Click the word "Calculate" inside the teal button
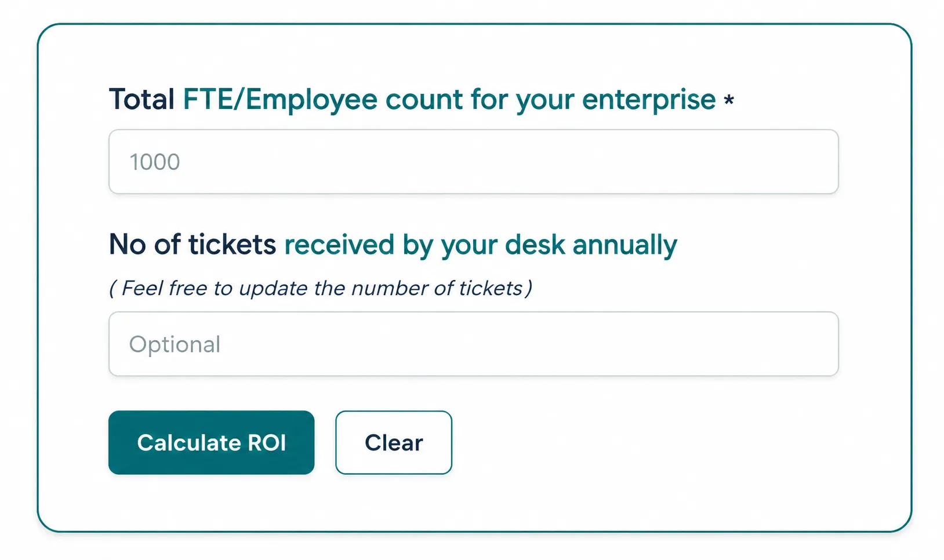This screenshot has height=560, width=944. (189, 443)
